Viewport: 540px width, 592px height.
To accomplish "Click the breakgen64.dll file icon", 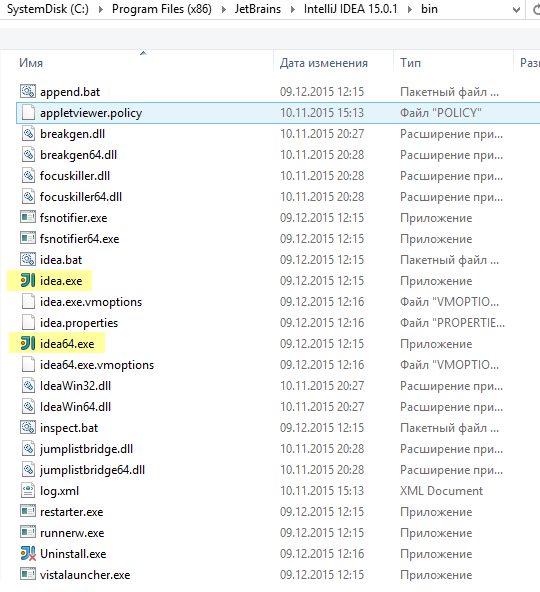I will tap(28, 154).
